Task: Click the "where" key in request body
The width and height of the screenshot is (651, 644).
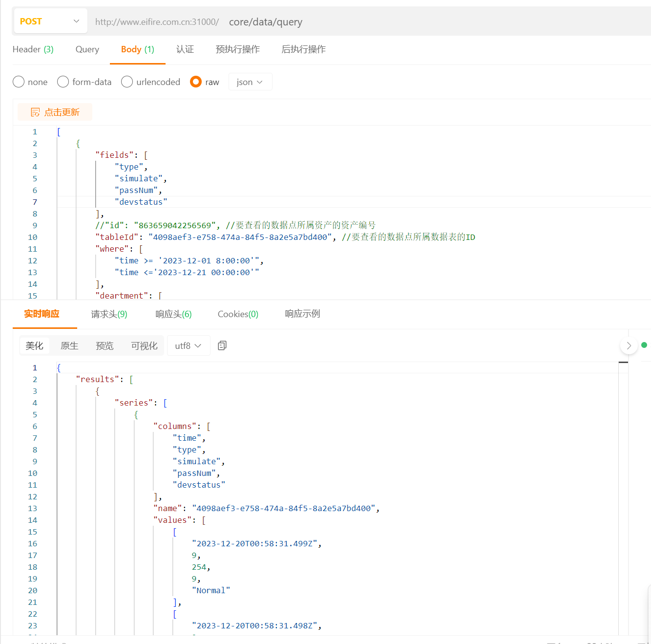Action: tap(112, 249)
